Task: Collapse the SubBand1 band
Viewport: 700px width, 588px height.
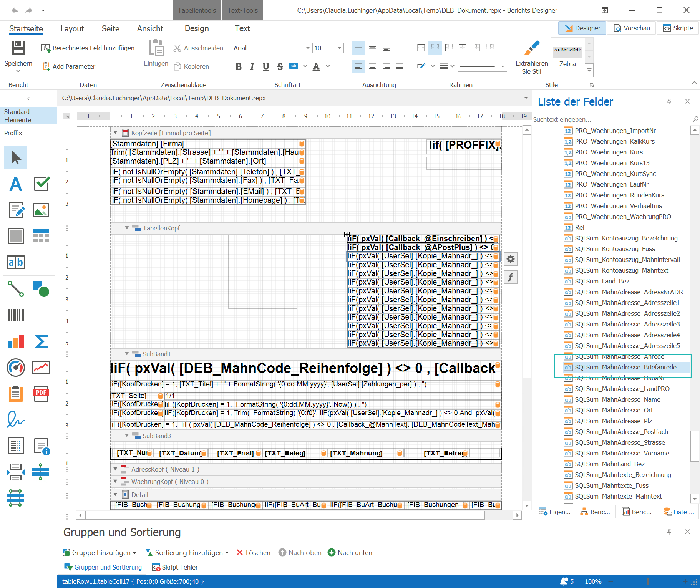Action: point(127,354)
